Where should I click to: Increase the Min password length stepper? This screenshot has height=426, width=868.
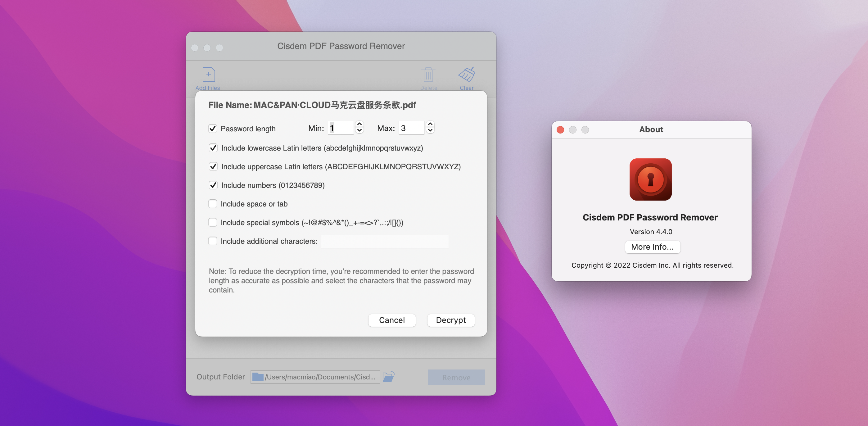(359, 125)
